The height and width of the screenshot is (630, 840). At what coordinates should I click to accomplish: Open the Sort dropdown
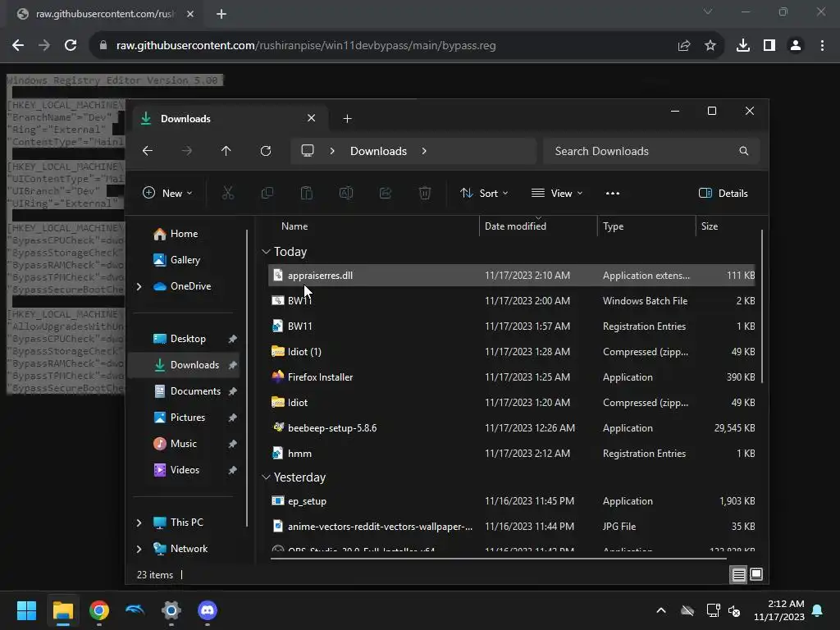coord(484,194)
